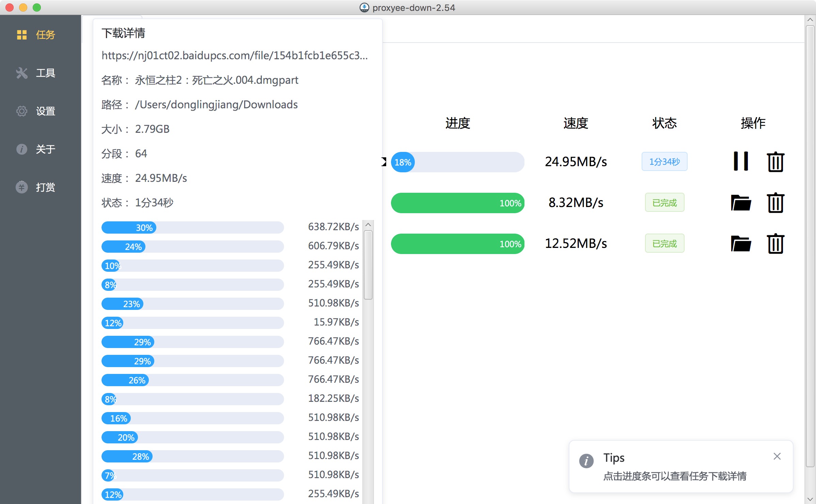Click the 1分34秒 status badge in table
816x504 pixels.
tap(664, 161)
